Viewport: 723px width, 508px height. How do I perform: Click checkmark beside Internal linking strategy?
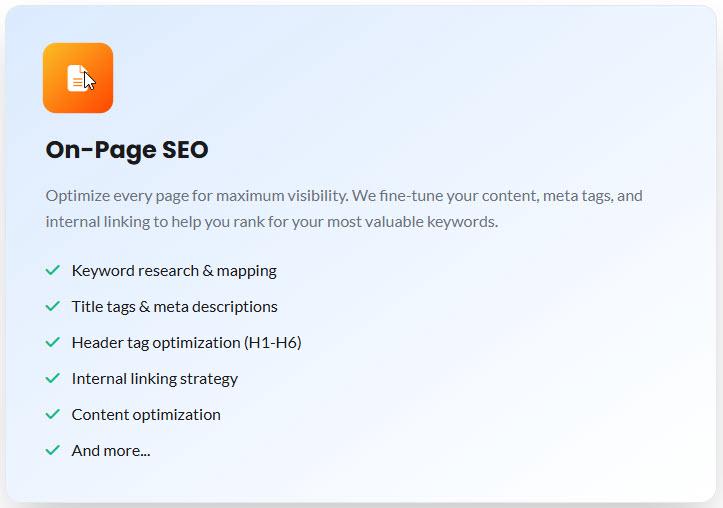point(53,378)
